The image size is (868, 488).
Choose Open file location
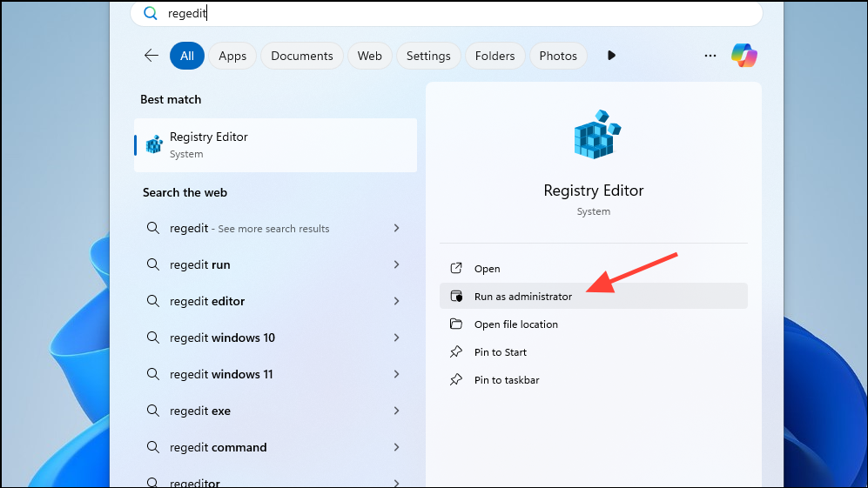(x=594, y=324)
